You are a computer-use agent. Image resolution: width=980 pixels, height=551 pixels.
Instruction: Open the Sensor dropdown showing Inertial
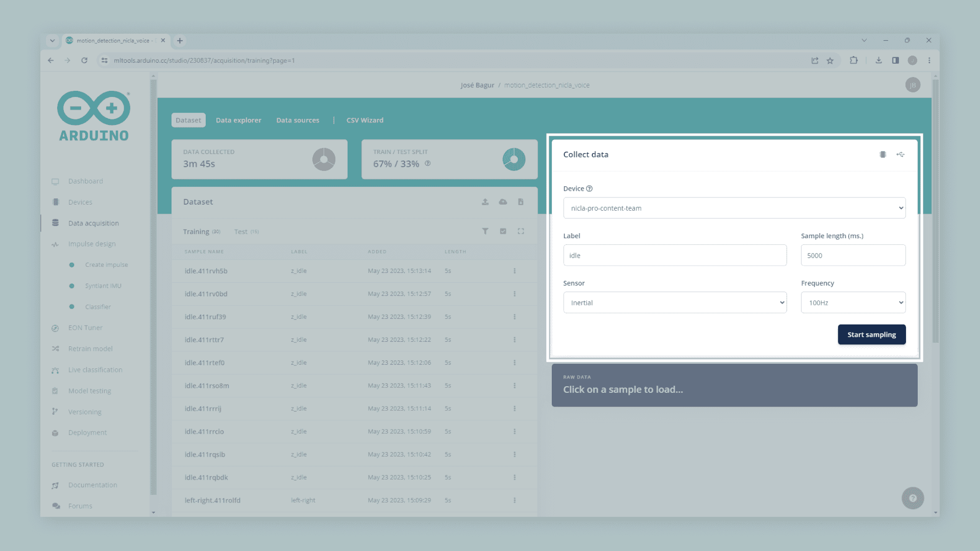pyautogui.click(x=675, y=303)
